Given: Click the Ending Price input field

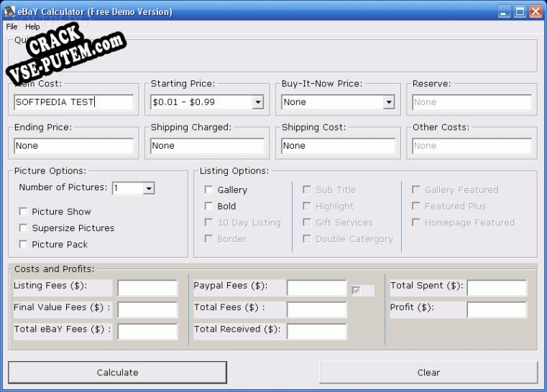Looking at the screenshot, I should click(x=73, y=146).
